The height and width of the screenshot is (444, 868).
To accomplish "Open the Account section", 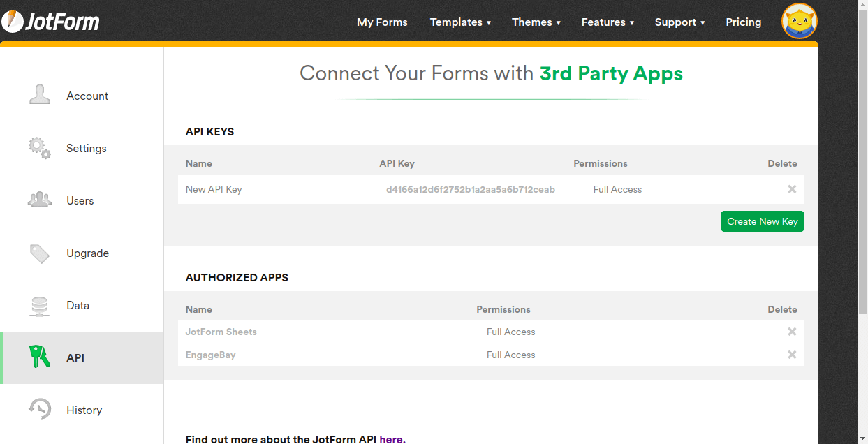I will click(87, 96).
